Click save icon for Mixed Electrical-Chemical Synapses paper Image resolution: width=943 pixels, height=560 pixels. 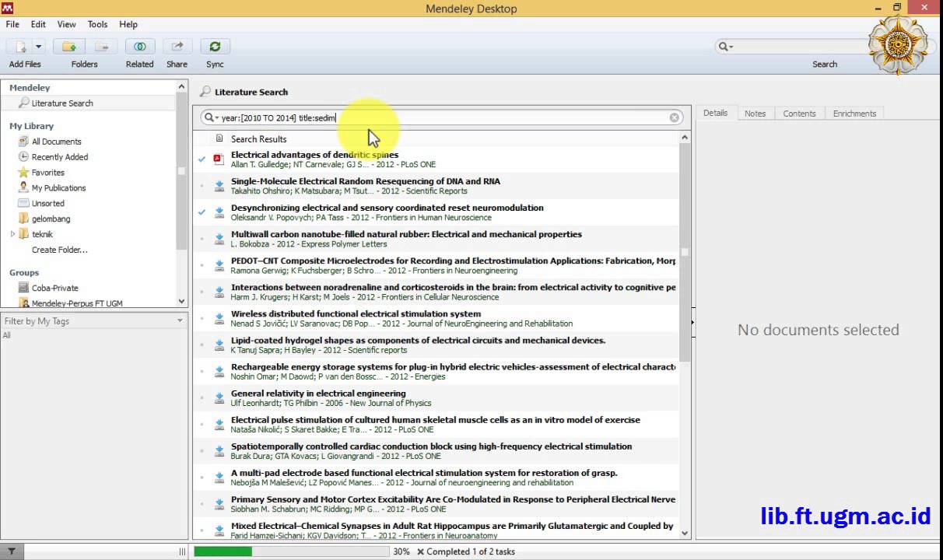tap(219, 530)
